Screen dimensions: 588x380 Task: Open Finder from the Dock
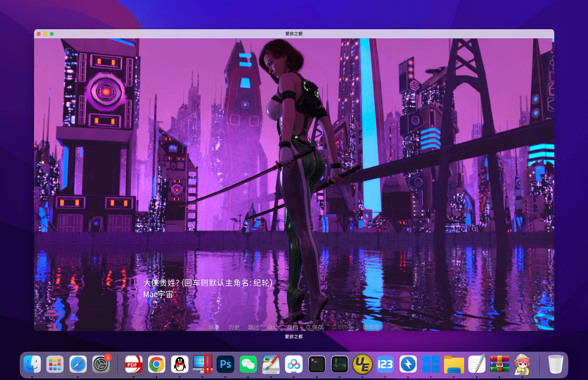click(32, 364)
